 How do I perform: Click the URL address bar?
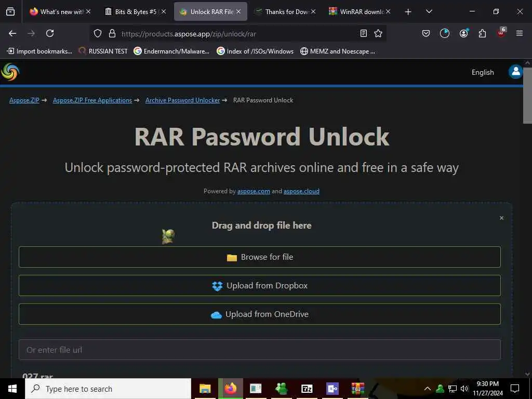[237, 34]
